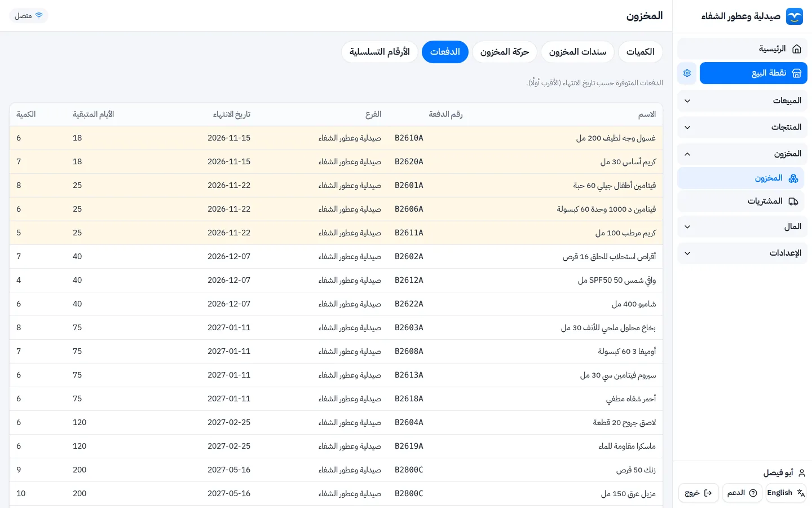
Task: Click the خروج logout button
Action: coord(699,493)
